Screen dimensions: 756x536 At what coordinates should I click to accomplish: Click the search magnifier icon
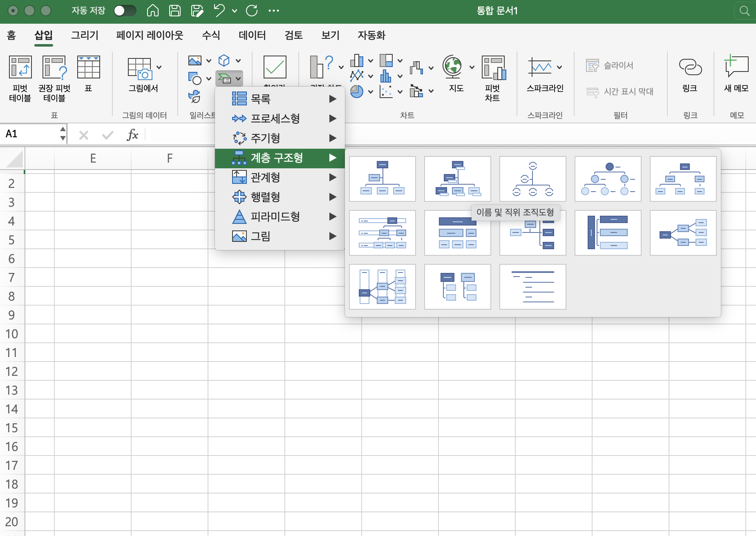tap(745, 11)
